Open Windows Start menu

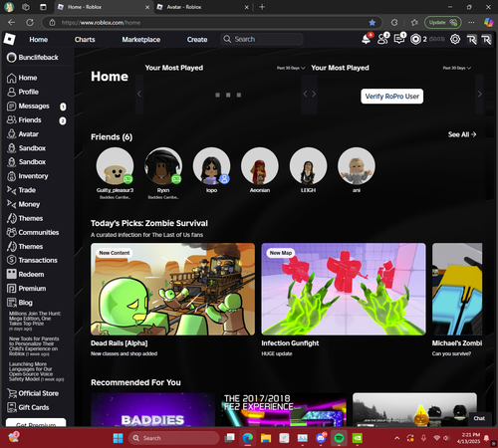(118, 438)
